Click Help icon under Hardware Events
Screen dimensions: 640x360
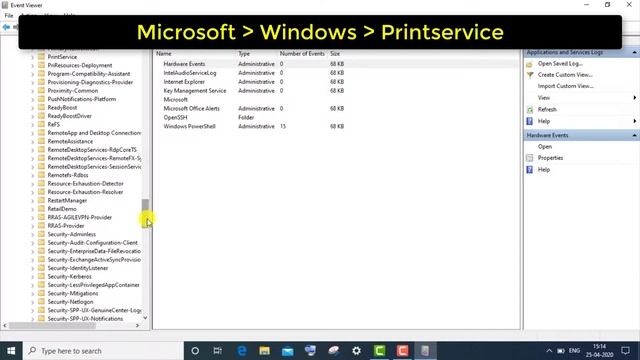coord(530,169)
